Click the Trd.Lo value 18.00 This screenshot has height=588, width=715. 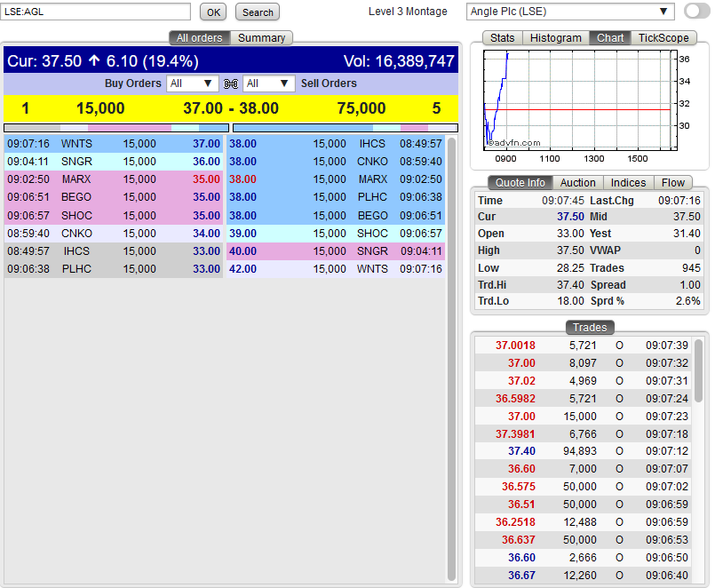click(x=570, y=301)
